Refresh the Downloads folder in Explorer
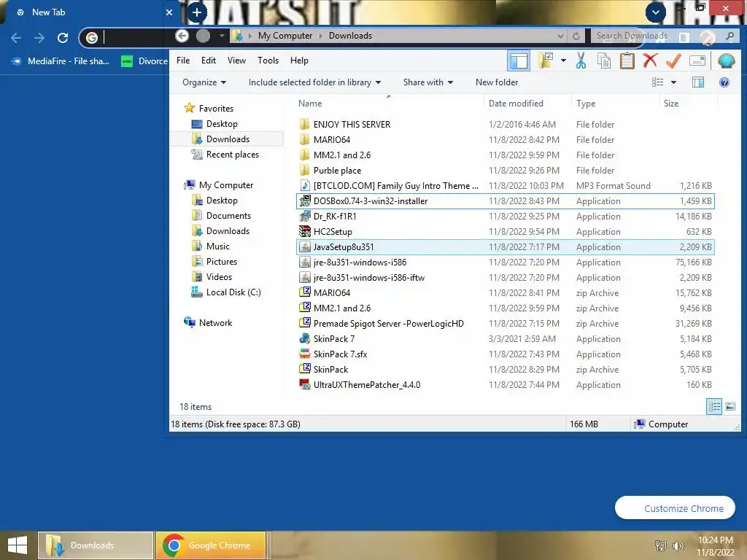747x560 pixels. point(576,36)
